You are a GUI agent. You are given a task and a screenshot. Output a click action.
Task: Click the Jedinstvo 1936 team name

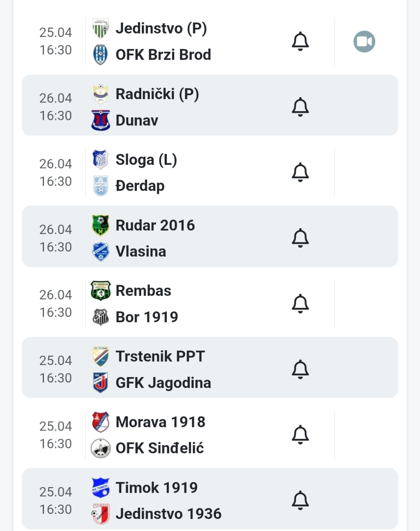(168, 514)
